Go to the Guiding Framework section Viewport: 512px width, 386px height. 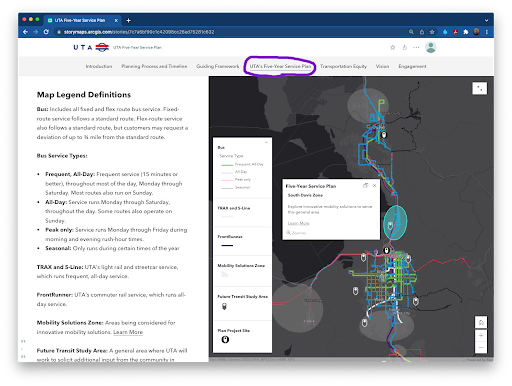point(218,66)
